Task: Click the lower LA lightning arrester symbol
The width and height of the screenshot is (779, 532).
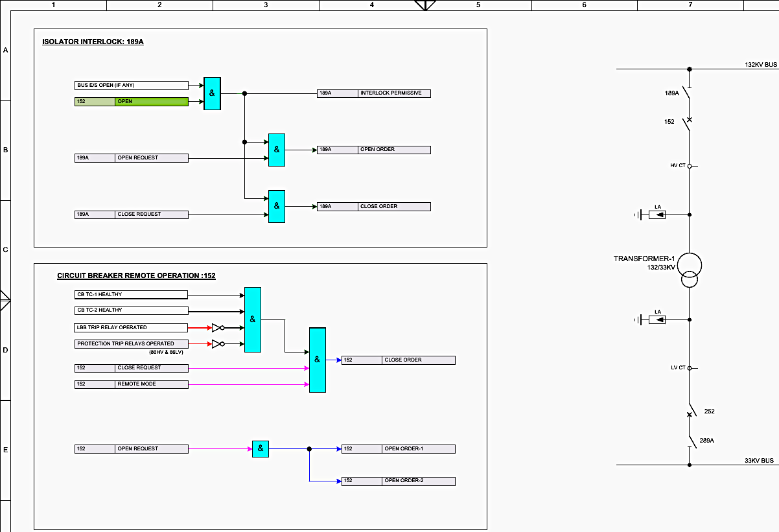Action: click(x=657, y=319)
